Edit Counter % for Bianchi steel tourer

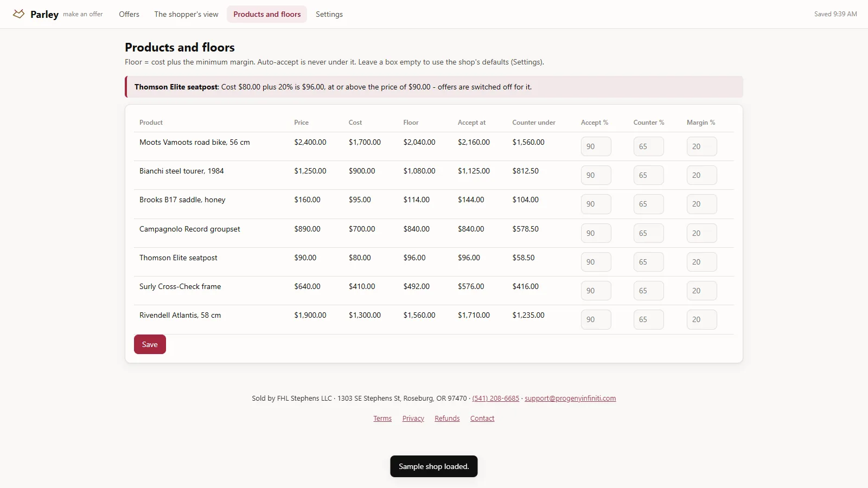(x=648, y=175)
